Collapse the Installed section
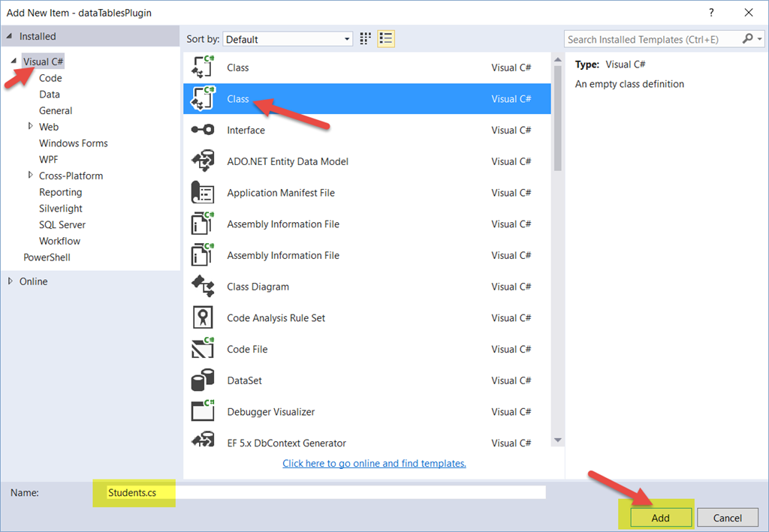769x532 pixels. tap(9, 36)
